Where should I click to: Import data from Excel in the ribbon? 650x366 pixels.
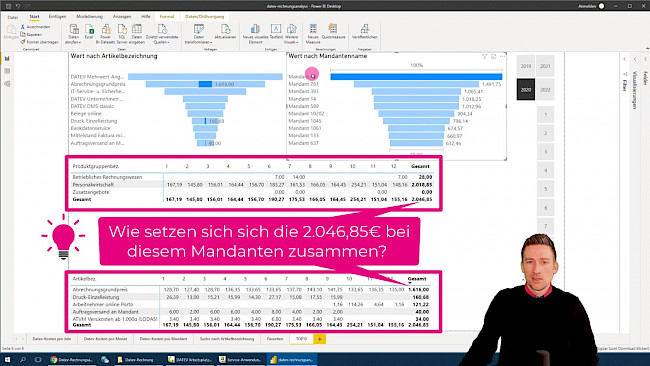[x=89, y=32]
